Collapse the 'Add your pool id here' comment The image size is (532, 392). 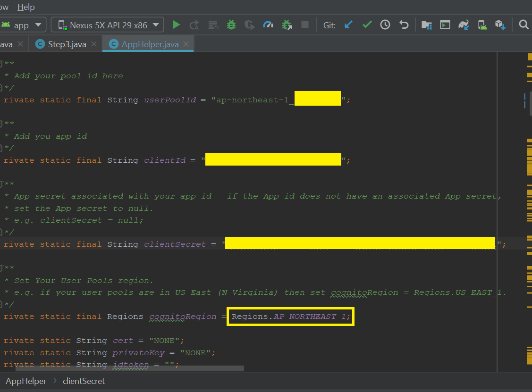pos(1,63)
